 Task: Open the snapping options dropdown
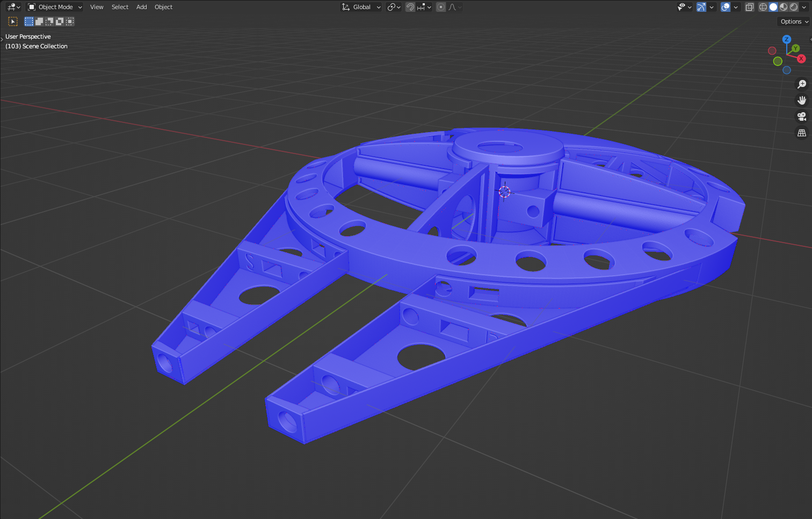pos(424,7)
